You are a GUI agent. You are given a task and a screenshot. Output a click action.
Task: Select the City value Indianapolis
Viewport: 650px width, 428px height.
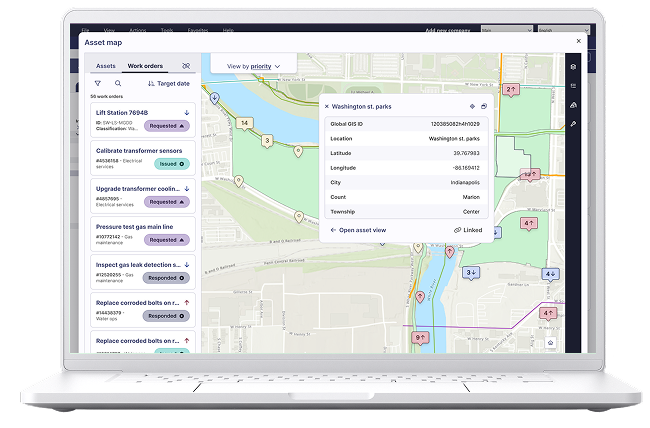coord(465,182)
